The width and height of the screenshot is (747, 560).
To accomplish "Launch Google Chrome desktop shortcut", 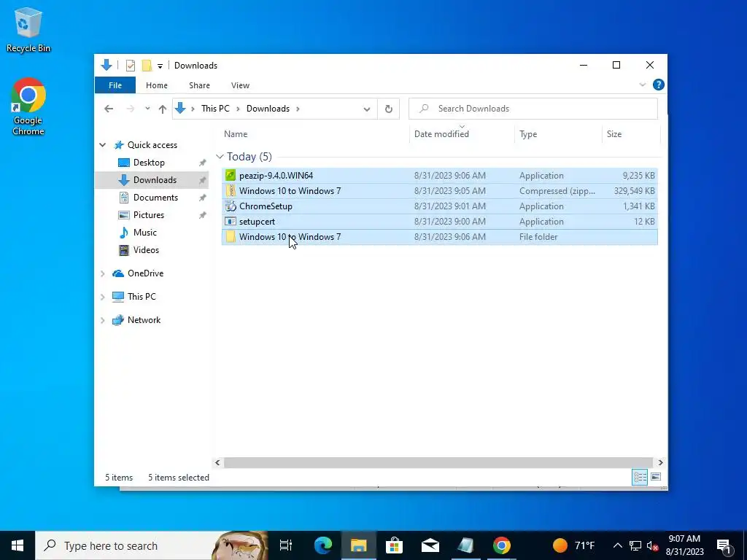I will [x=28, y=106].
